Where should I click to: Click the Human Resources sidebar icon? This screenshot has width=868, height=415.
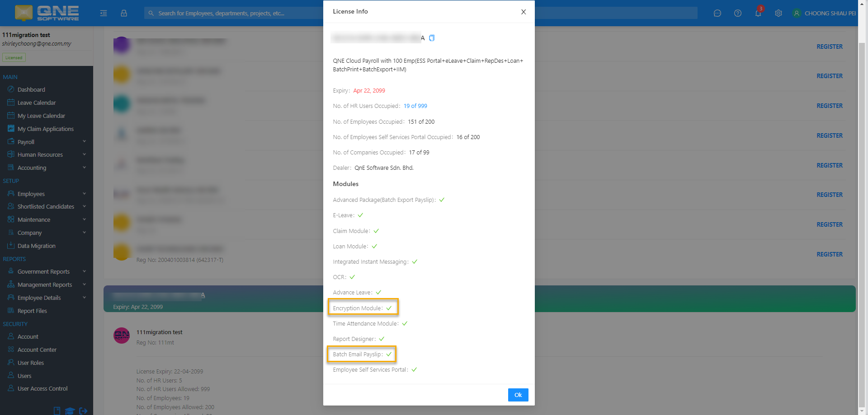click(11, 154)
